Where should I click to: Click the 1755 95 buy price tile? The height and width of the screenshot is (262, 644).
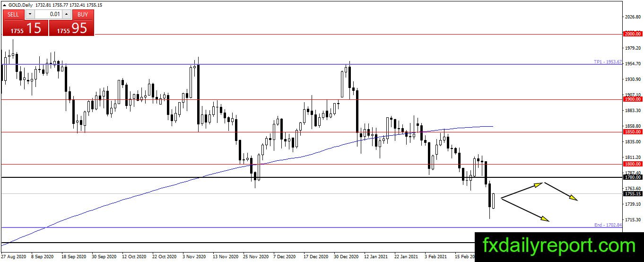coord(71,28)
